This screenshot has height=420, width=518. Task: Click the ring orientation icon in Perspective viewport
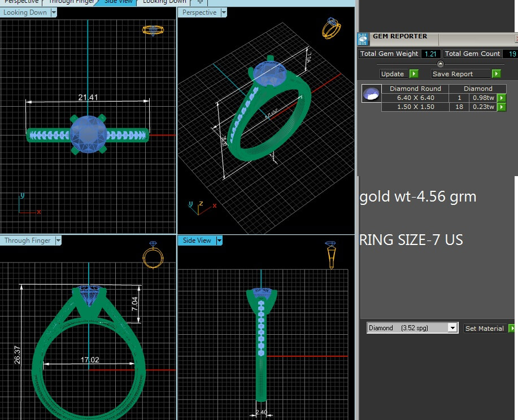[331, 28]
